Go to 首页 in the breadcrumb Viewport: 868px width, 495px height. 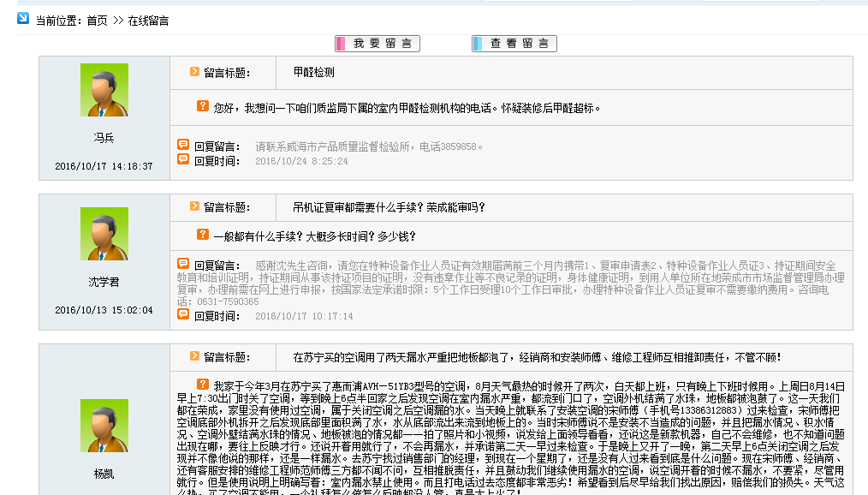97,20
